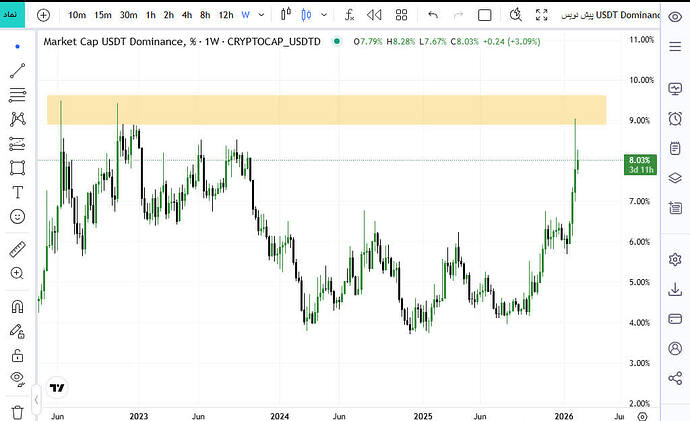Select the 15m timeframe
This screenshot has width=690, height=421.
coord(103,15)
